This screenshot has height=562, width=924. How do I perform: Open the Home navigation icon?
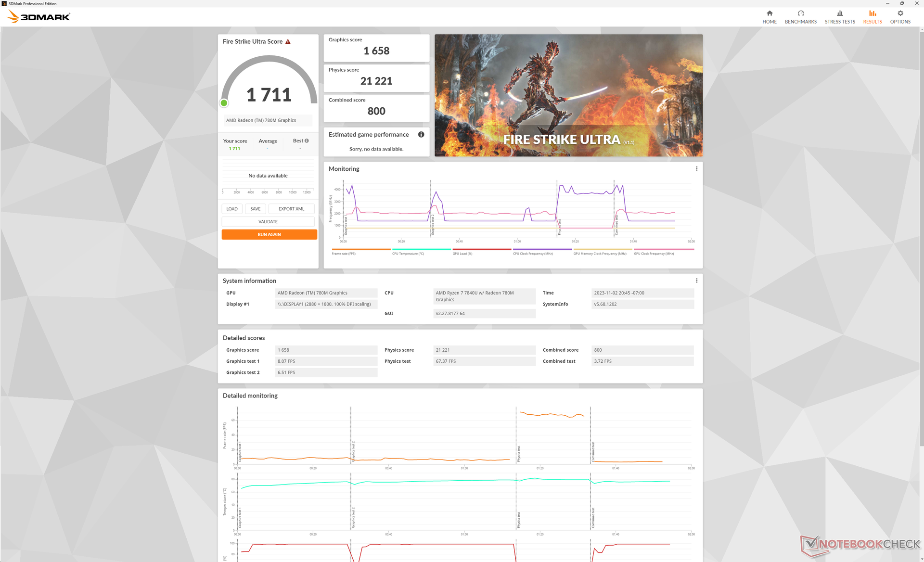click(769, 13)
